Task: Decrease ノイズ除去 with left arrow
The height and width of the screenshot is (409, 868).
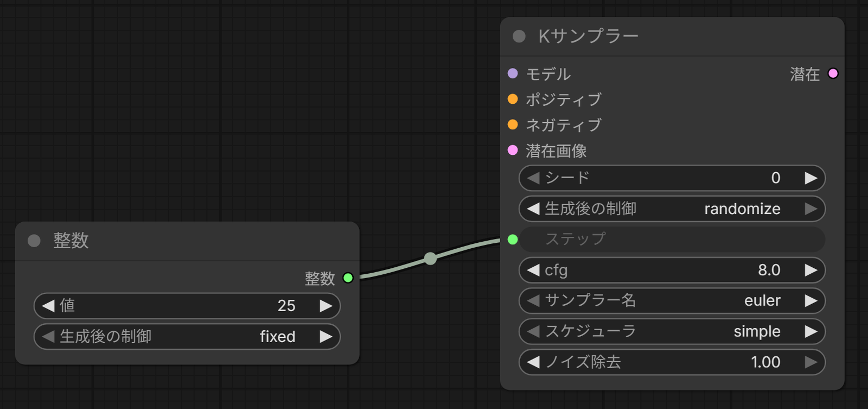Action: (x=533, y=362)
